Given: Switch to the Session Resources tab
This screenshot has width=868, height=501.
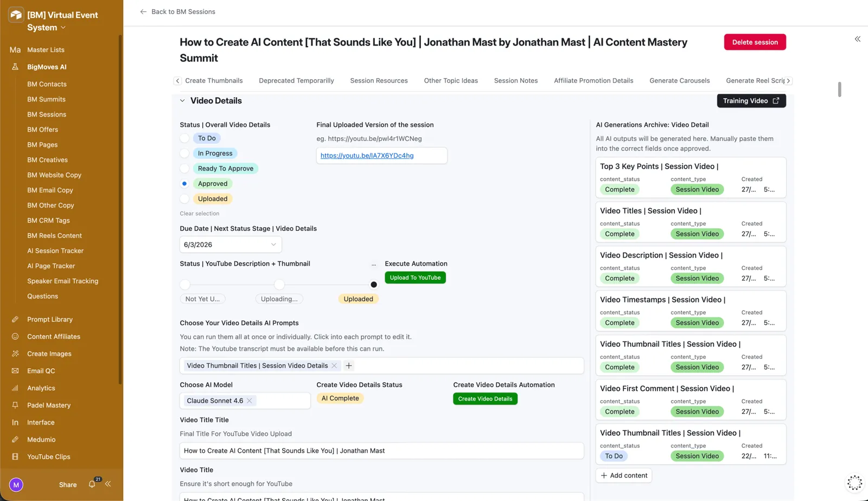Looking at the screenshot, I should click(379, 81).
